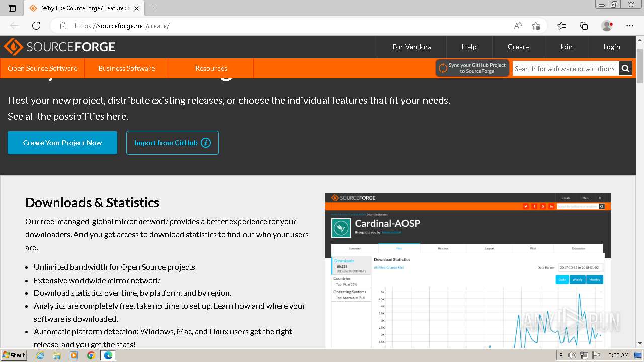Image resolution: width=644 pixels, height=362 pixels.
Task: Open the Windows Start menu
Action: coord(14,355)
